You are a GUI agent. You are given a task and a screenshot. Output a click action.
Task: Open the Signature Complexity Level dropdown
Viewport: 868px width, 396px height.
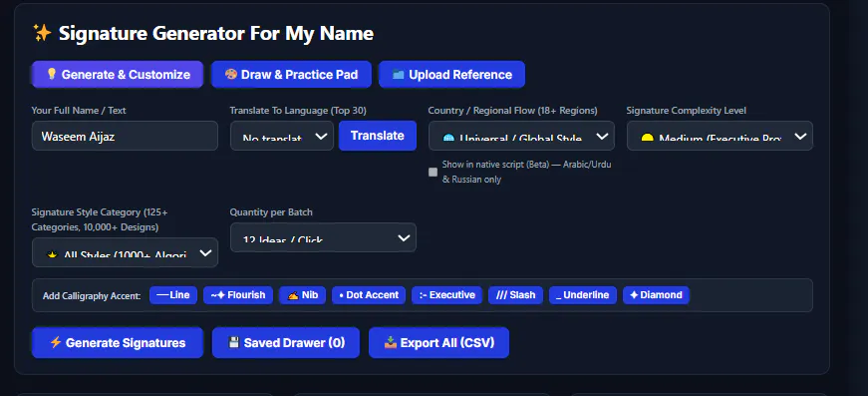[x=720, y=136]
